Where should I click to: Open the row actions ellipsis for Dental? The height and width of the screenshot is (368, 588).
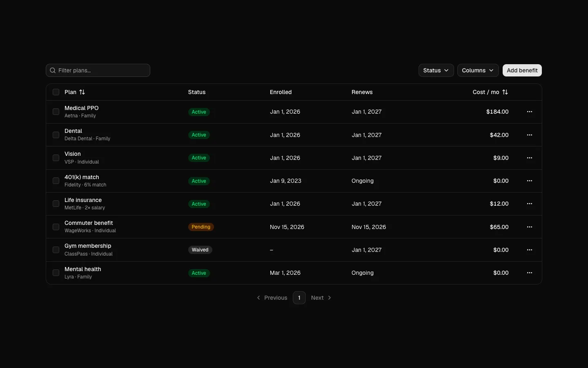click(x=530, y=135)
